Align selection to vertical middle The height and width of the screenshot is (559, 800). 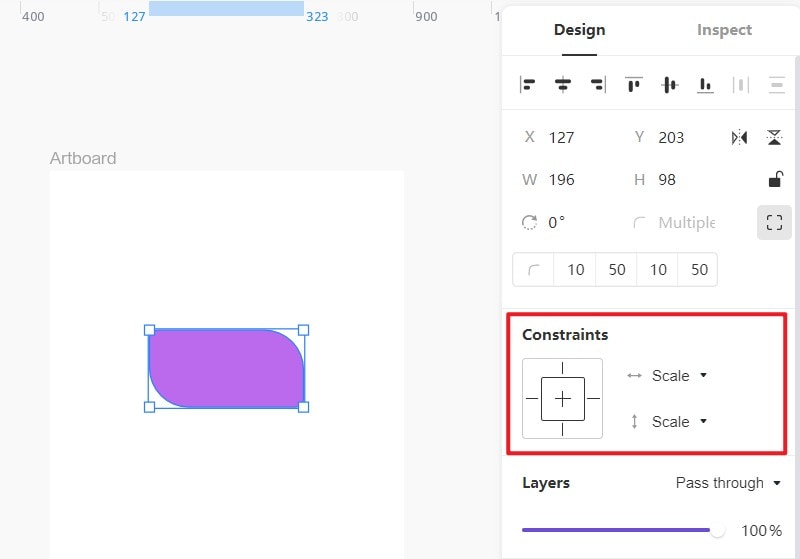pos(669,85)
